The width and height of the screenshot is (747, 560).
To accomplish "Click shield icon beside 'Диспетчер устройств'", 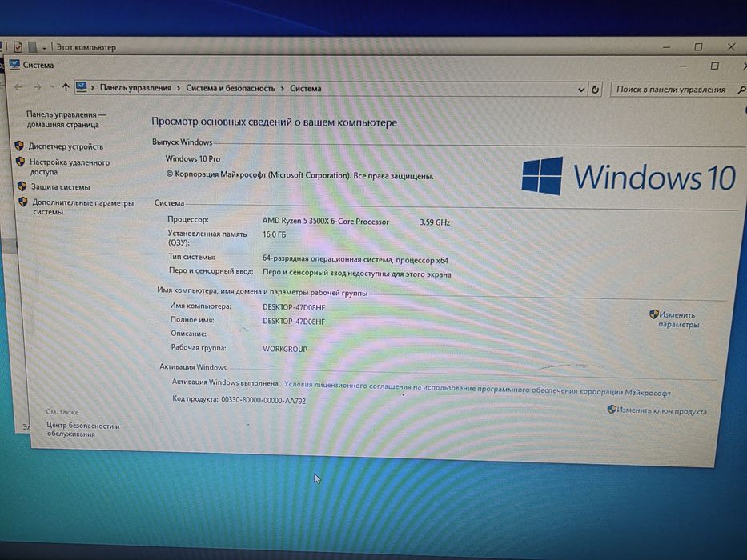I will tap(19, 146).
